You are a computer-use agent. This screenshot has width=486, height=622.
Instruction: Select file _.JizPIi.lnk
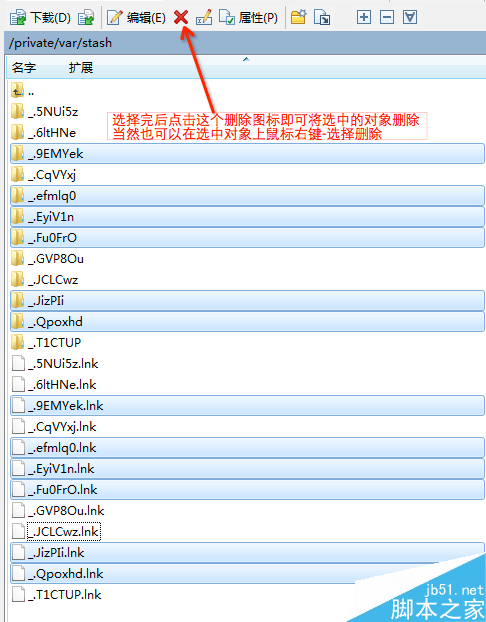point(247,553)
